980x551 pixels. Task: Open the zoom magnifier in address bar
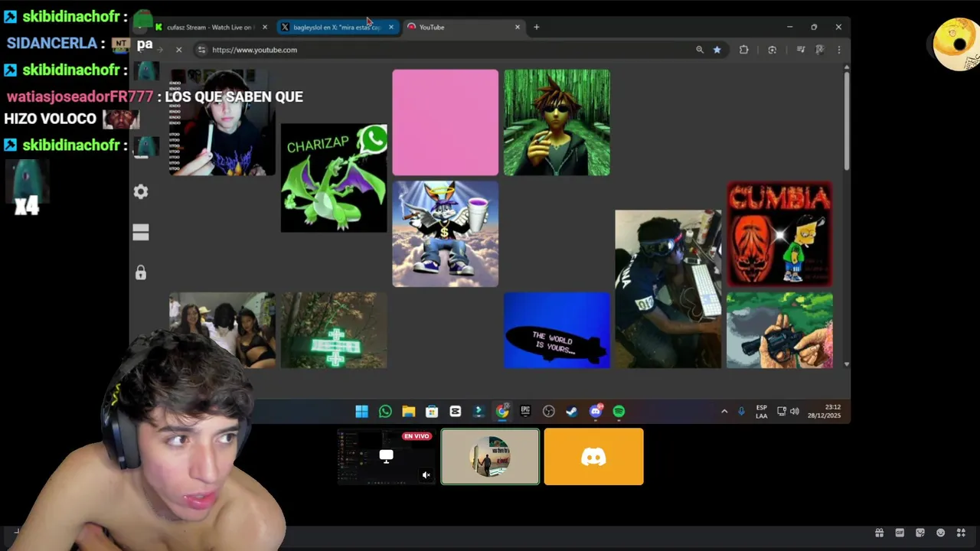click(x=700, y=50)
